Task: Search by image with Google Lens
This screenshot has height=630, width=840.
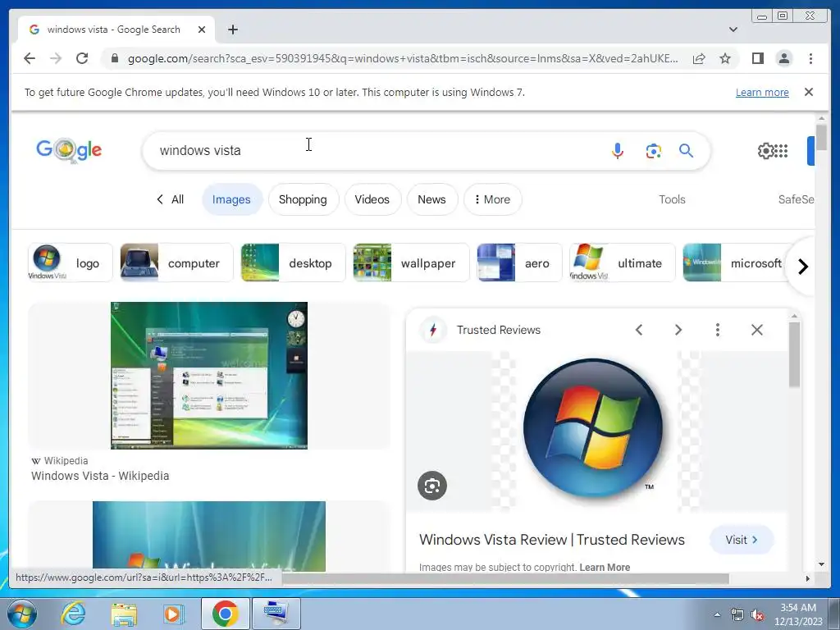Action: point(653,151)
